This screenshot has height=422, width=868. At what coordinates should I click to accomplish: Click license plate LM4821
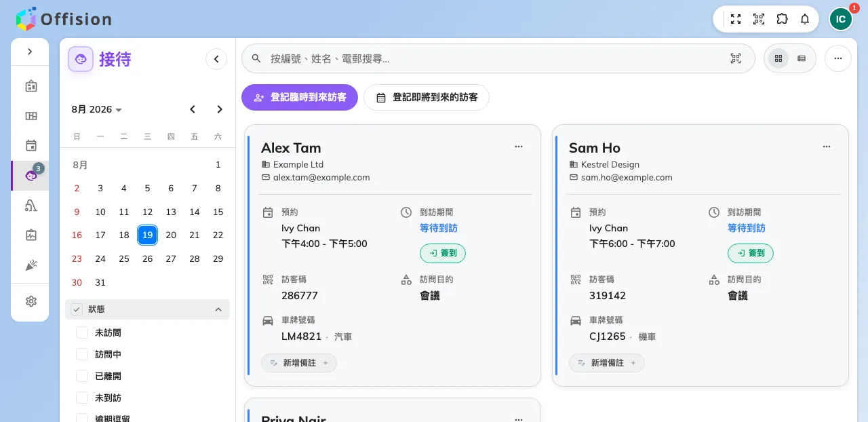[302, 336]
